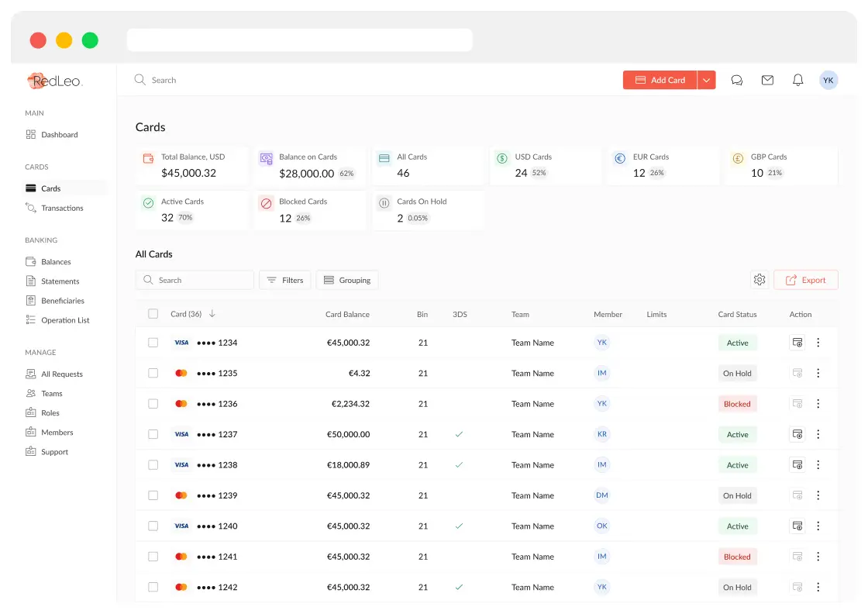This screenshot has height=614, width=868.
Task: Focus the All Cards search field
Action: click(x=195, y=280)
